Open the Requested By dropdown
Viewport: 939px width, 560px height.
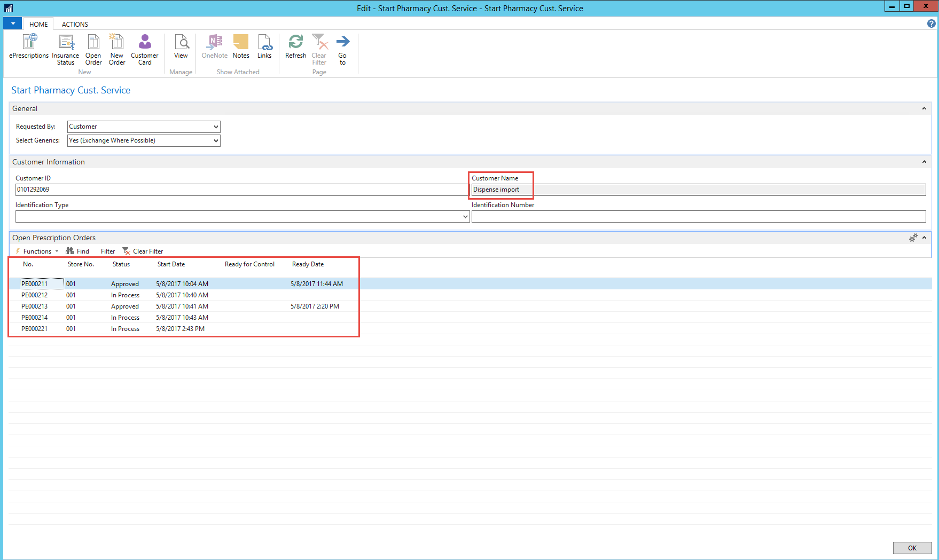pyautogui.click(x=216, y=127)
